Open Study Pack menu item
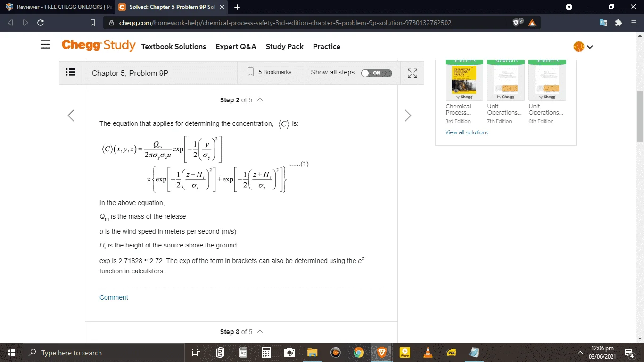 tap(285, 46)
